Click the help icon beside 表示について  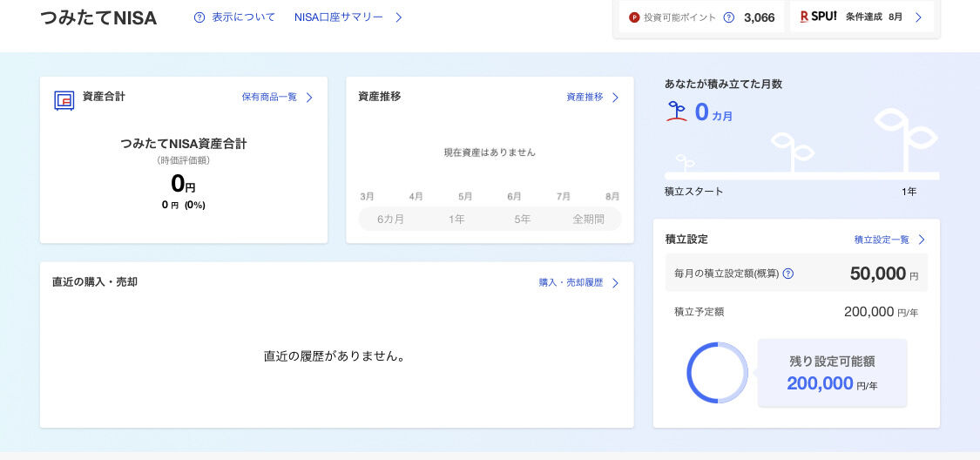[x=199, y=17]
